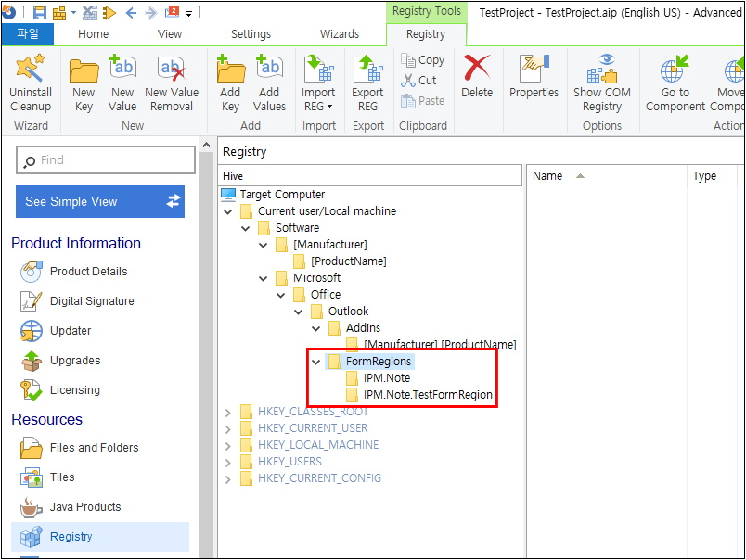Paste from the clipboard
The image size is (746, 560).
click(422, 101)
